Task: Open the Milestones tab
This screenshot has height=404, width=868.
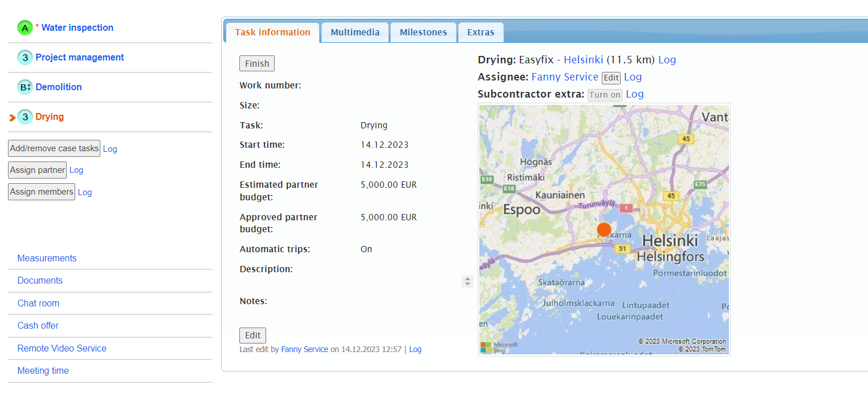Action: coord(423,33)
